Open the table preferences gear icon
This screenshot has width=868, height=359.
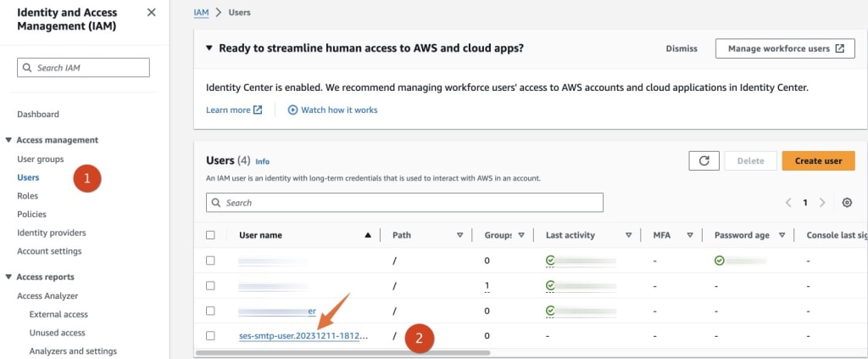[x=847, y=203]
